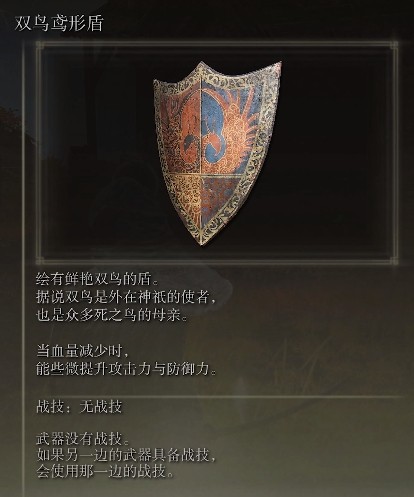Click bottom-left corner ornament of preview frame
Viewport: 414px width, 497px height.
point(40,260)
